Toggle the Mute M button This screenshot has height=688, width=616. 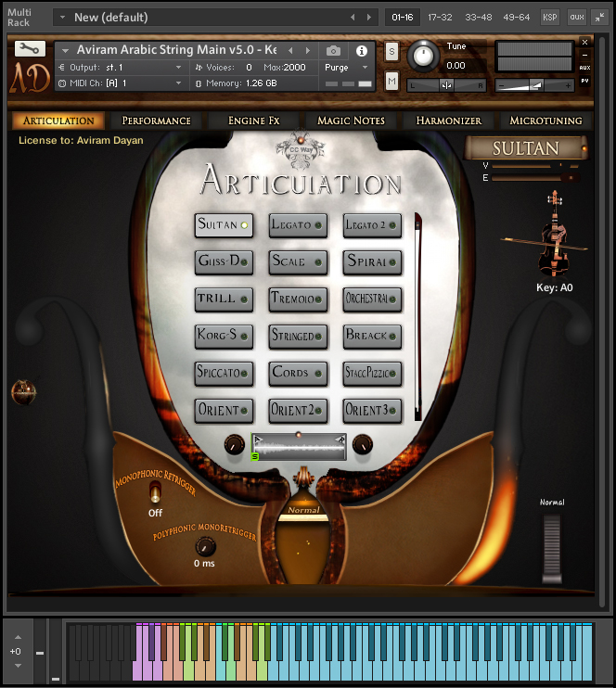point(391,82)
